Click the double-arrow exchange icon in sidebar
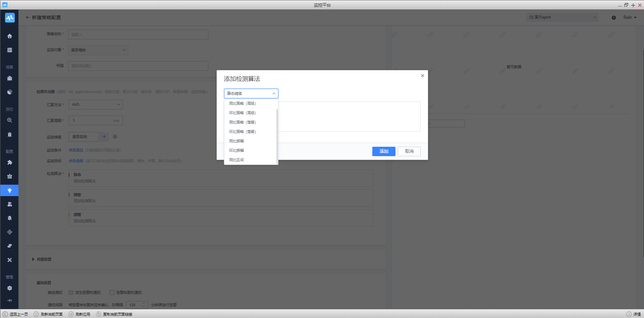The height and width of the screenshot is (318, 644). [x=10, y=246]
